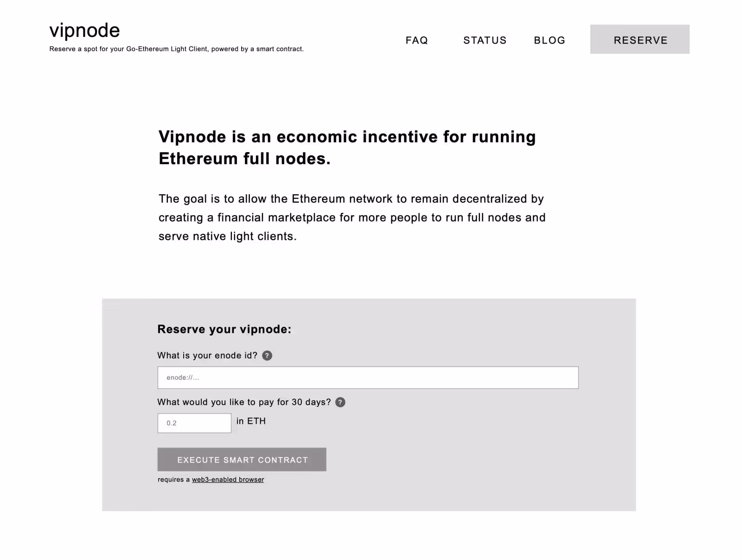Click the 'What is your enode id?' label

tap(207, 356)
